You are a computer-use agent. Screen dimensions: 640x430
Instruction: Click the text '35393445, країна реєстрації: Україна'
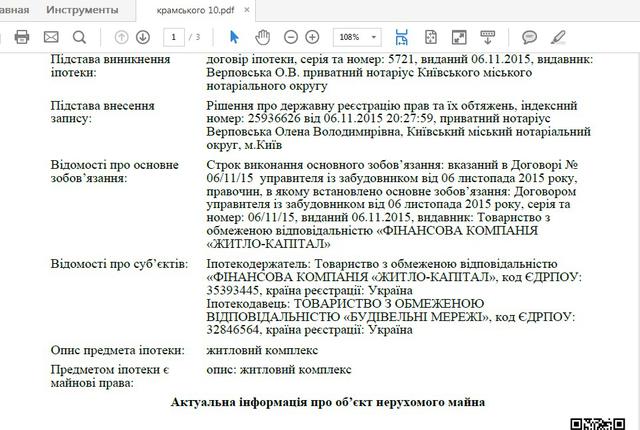[x=309, y=290]
